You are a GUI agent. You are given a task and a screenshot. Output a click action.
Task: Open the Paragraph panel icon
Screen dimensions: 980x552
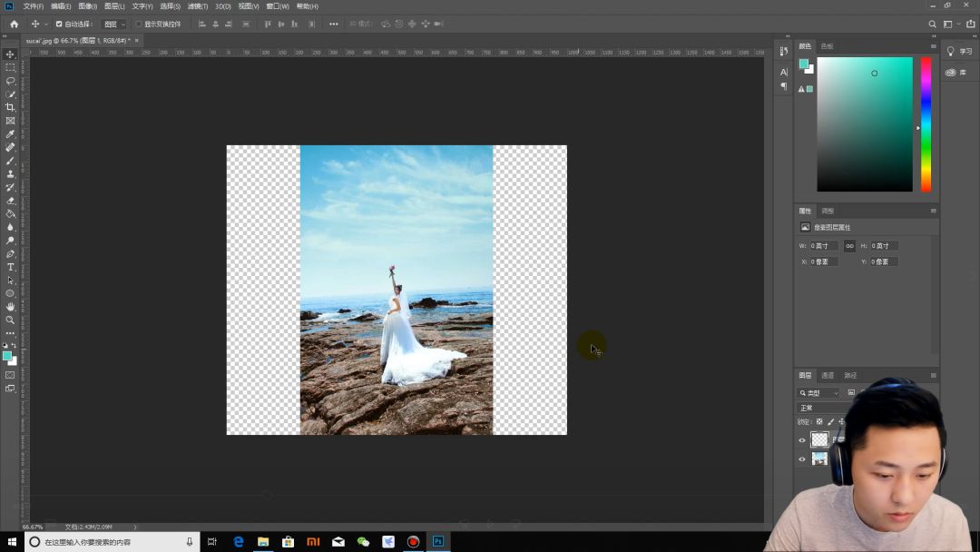[x=784, y=87]
